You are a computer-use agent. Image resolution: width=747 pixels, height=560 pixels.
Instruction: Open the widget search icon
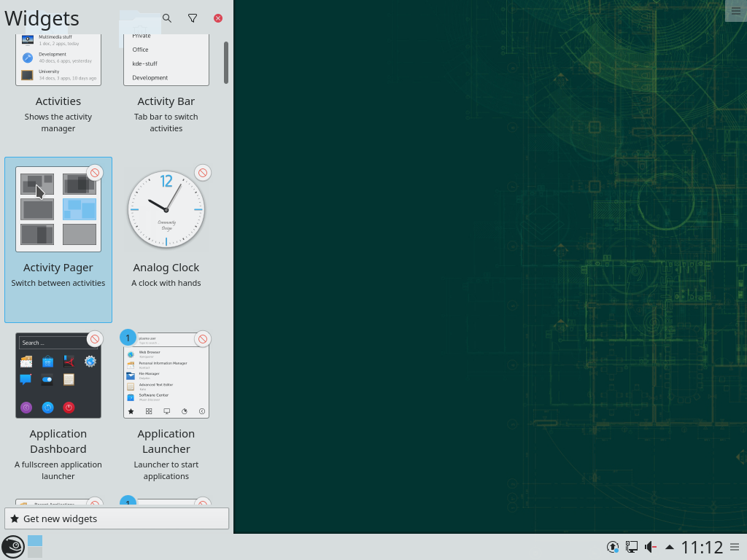click(167, 18)
